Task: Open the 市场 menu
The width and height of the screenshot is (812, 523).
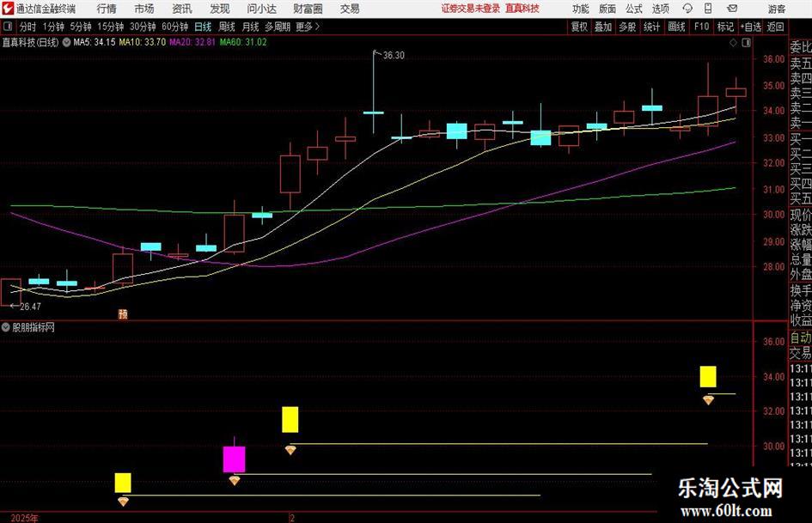Action: point(144,9)
